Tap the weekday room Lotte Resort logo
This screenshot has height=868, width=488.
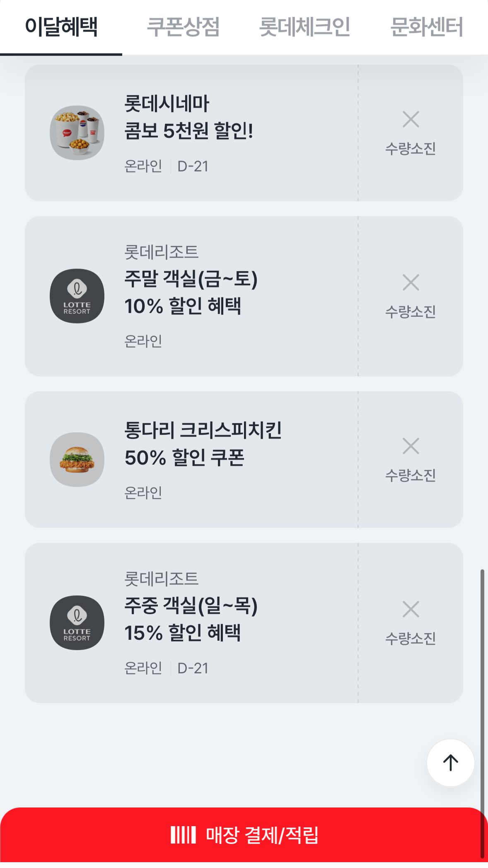(x=77, y=622)
